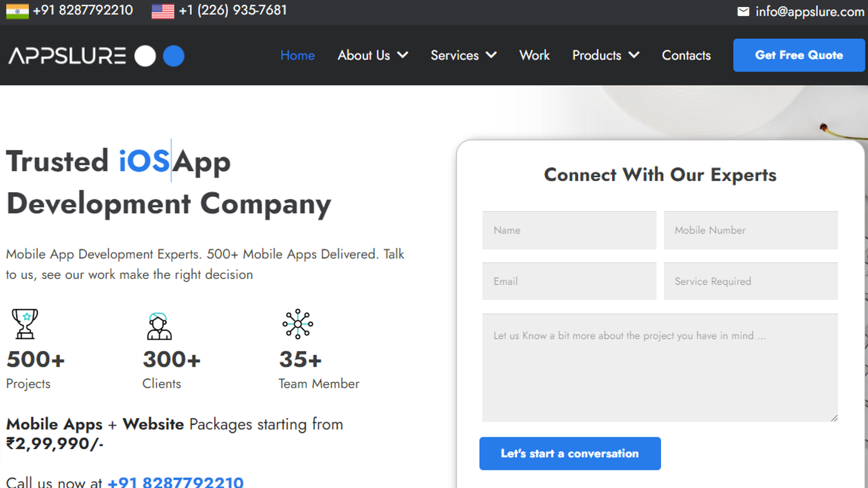Click the 300+ Clients statistic text
This screenshot has width=868, height=488.
[171, 370]
